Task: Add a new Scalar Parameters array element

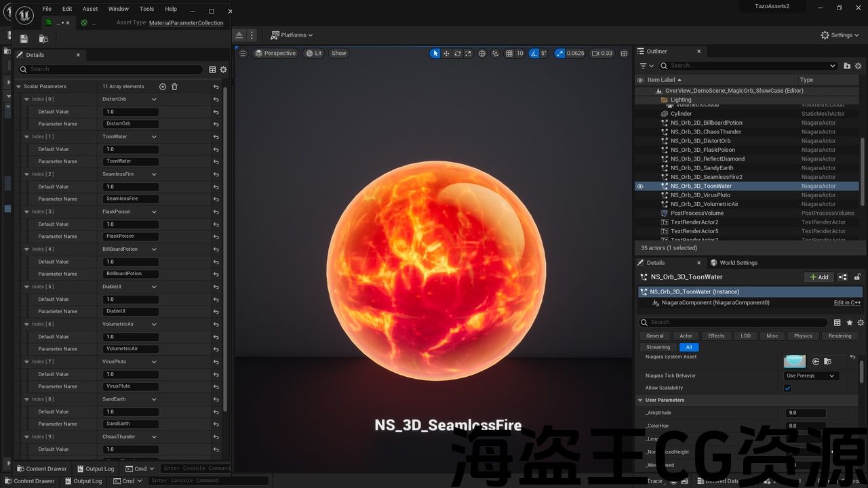Action: [162, 87]
